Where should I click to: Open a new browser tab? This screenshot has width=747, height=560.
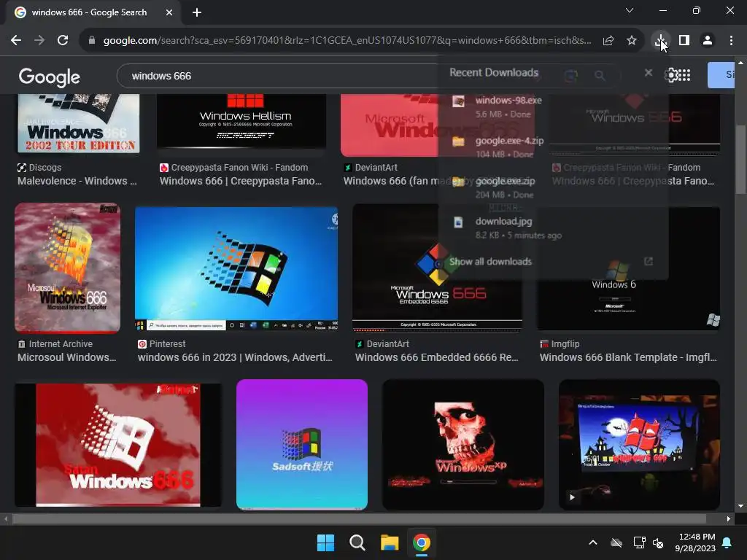[197, 12]
